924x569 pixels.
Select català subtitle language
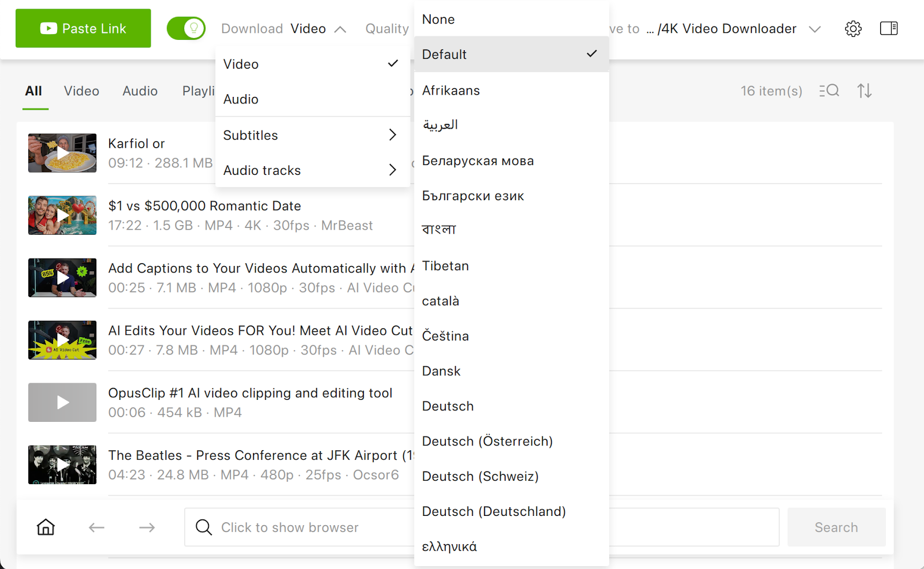tap(512, 301)
